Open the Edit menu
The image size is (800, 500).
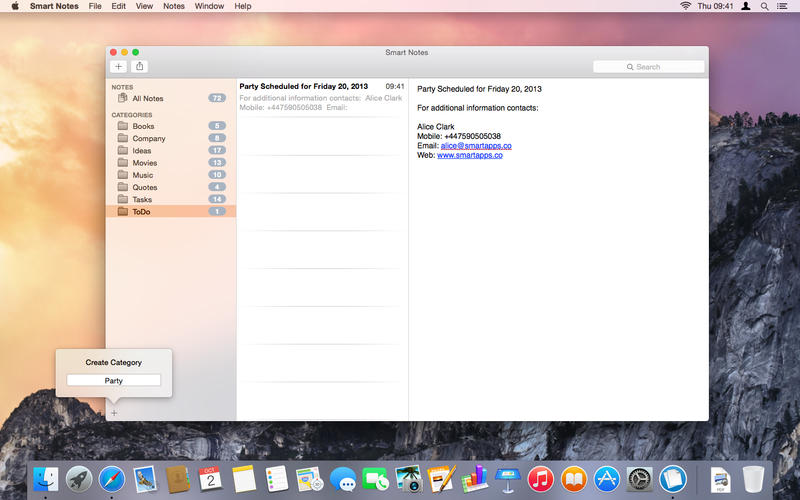pyautogui.click(x=118, y=6)
